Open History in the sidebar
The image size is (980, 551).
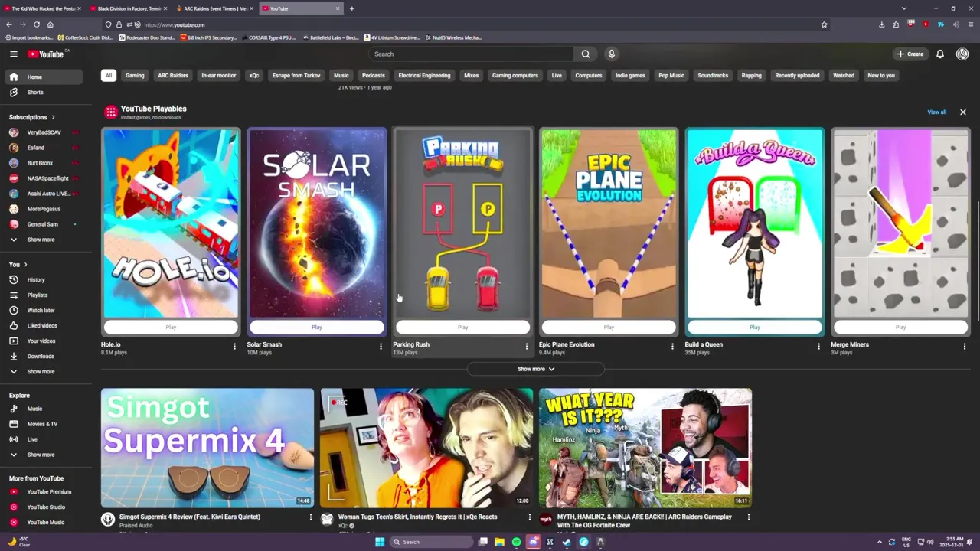(x=43, y=279)
